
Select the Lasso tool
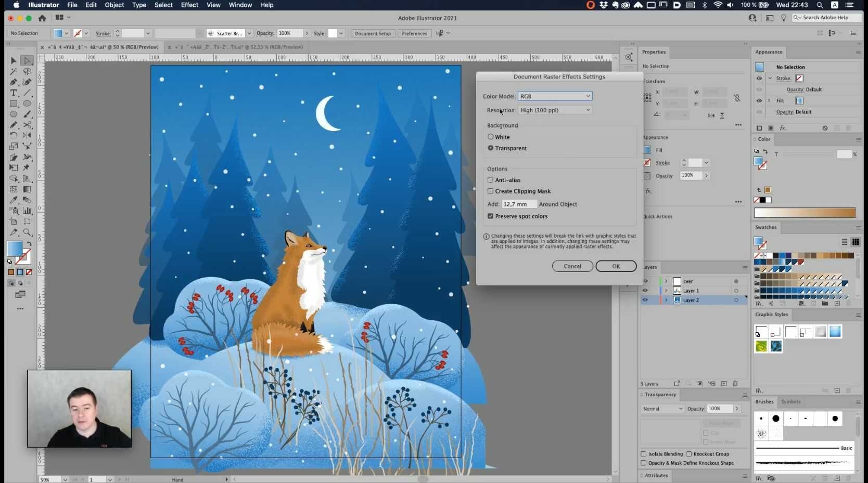coord(27,71)
